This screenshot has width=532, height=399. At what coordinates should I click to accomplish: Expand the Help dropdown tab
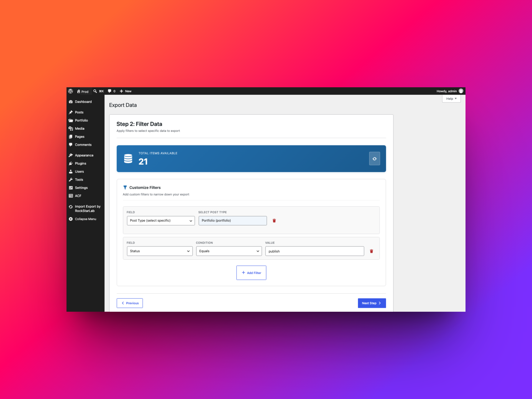coord(451,99)
